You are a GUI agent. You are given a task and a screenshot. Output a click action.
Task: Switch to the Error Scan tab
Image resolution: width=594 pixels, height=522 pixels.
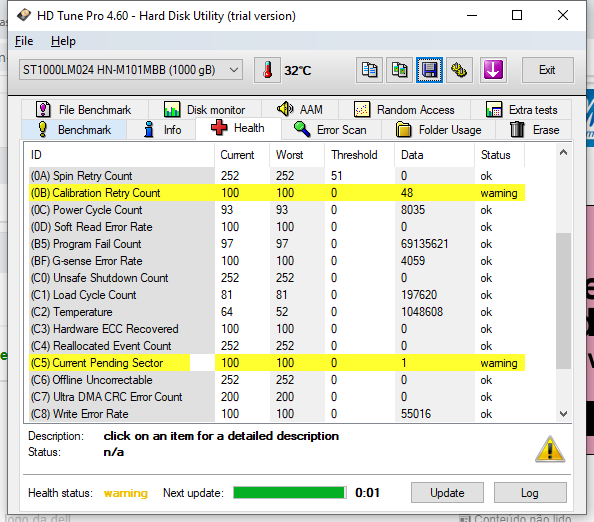pos(331,130)
